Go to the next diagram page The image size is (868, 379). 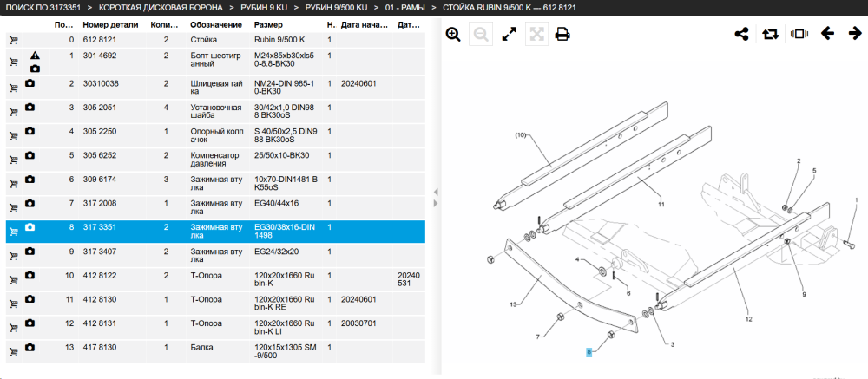pyautogui.click(x=855, y=34)
